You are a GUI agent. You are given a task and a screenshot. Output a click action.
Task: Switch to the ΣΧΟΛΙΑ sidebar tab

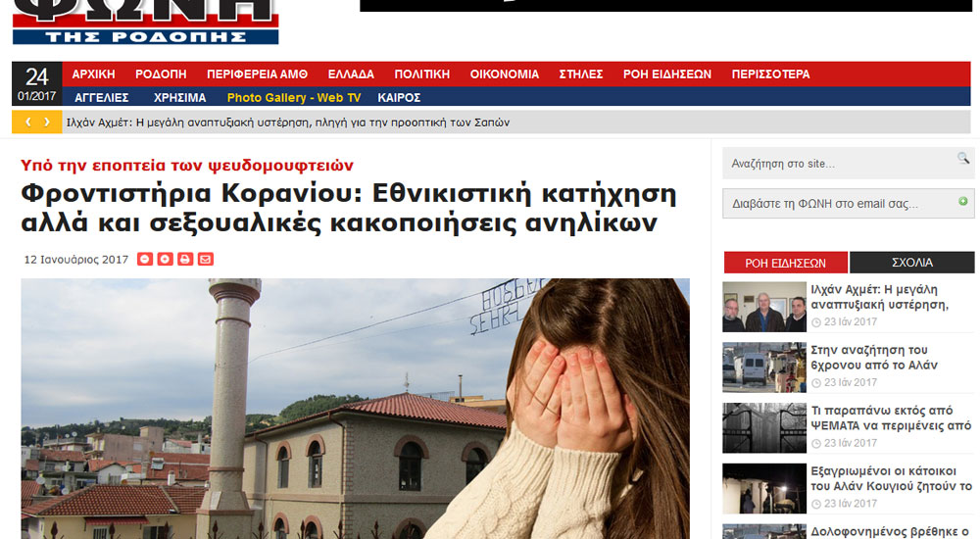point(911,263)
